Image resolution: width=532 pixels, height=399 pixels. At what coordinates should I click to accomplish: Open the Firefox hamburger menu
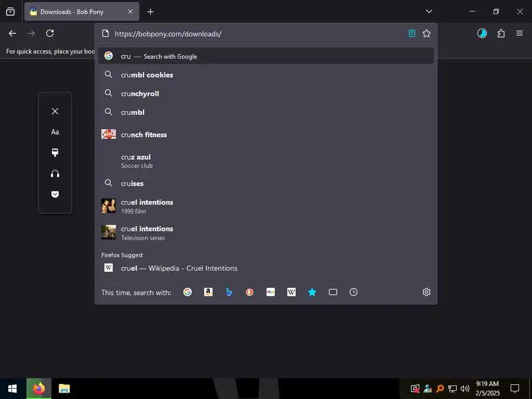coord(520,33)
